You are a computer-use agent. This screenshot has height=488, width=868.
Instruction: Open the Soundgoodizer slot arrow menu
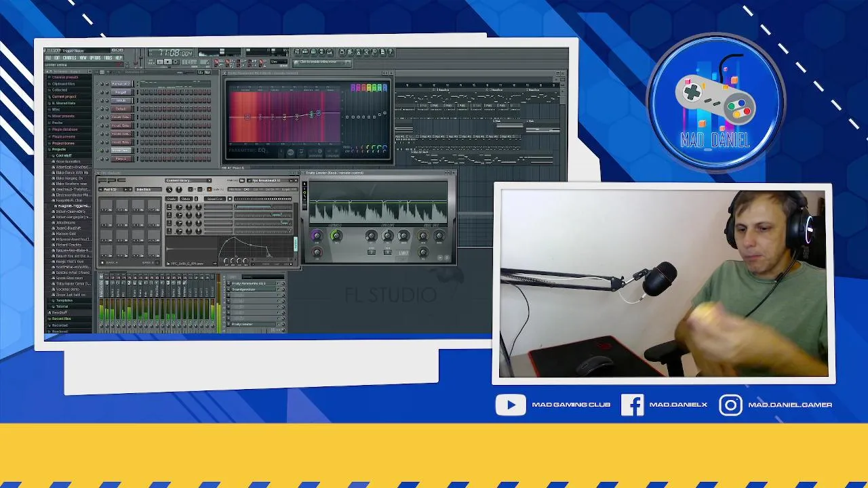(229, 289)
